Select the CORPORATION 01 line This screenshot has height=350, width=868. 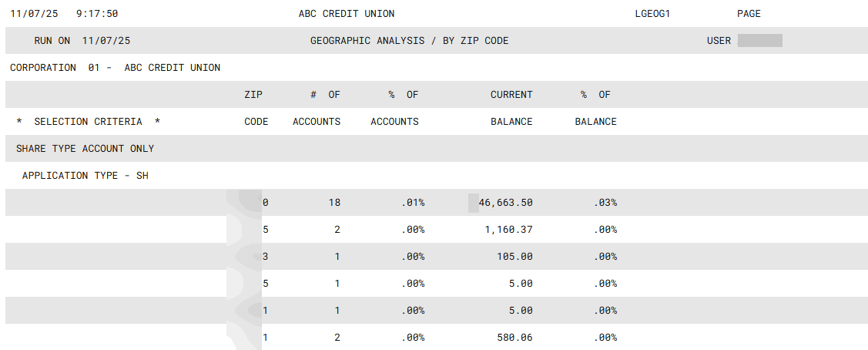[115, 68]
